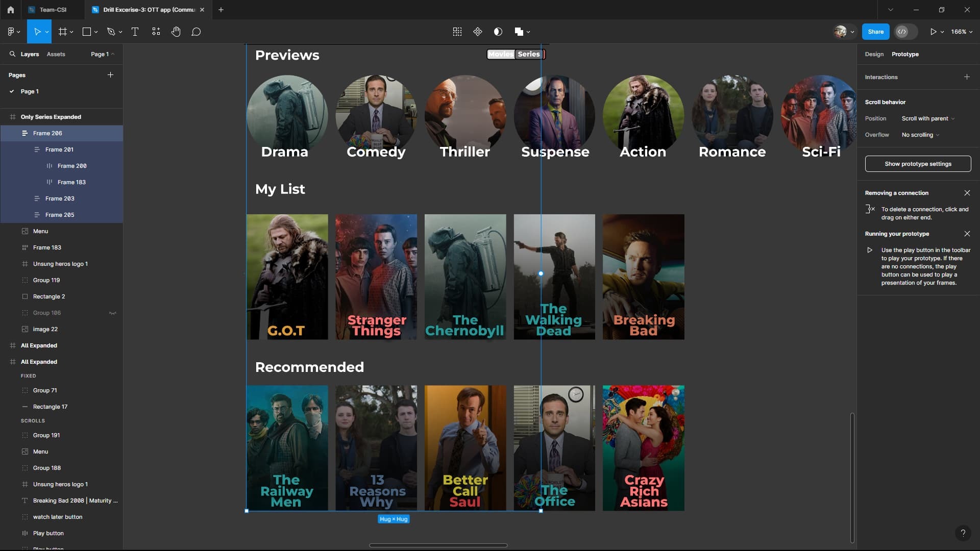Open a new tab with plus

[x=221, y=10]
